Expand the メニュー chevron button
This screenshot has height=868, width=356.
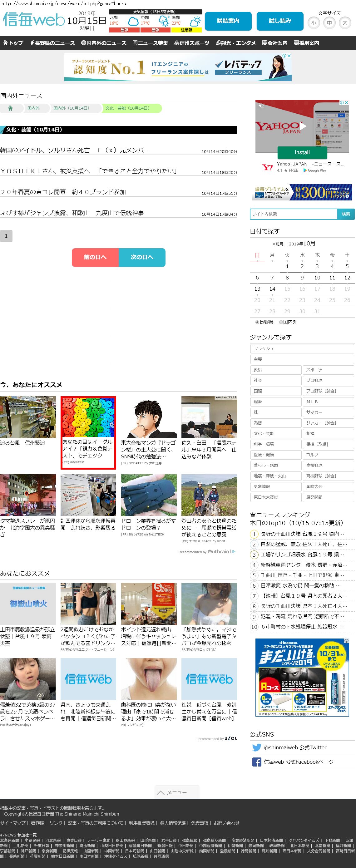pos(177,792)
